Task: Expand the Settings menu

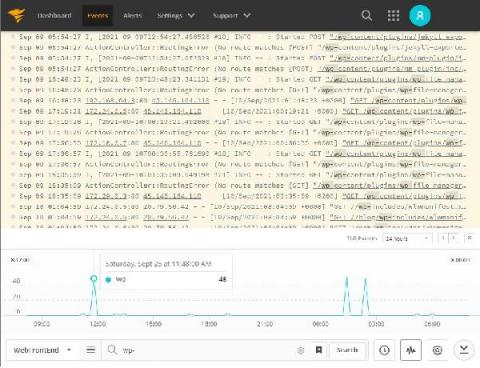Action: click(x=176, y=15)
